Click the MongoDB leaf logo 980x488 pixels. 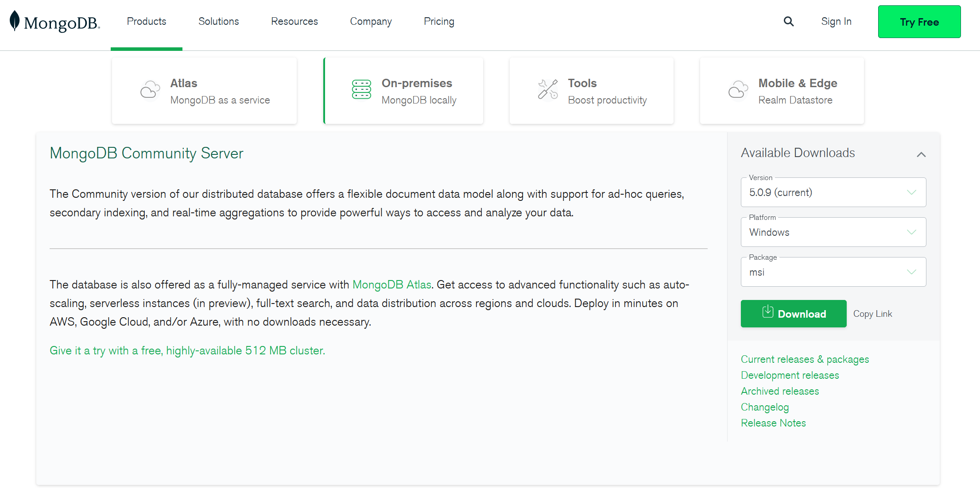click(15, 21)
